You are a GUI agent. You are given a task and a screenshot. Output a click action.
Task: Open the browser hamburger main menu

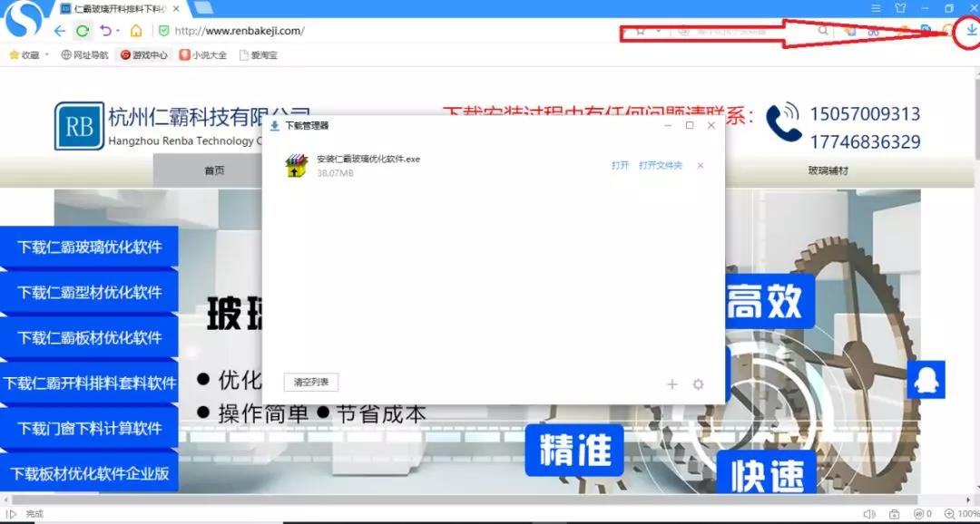coord(877,8)
